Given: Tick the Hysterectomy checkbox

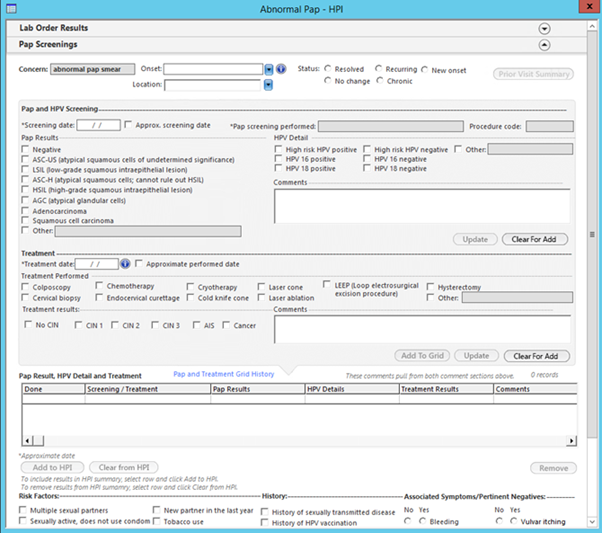Looking at the screenshot, I should coord(430,287).
